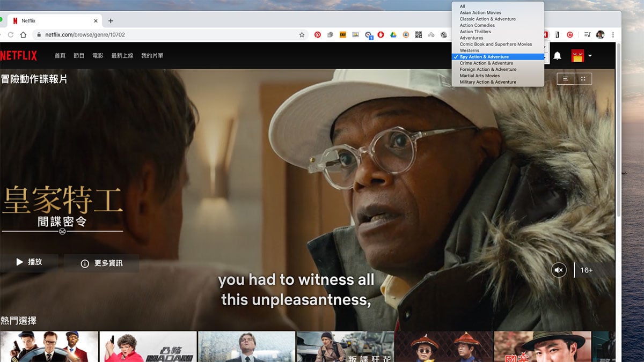Click the QR code extension icon
644x362 pixels.
(x=418, y=35)
